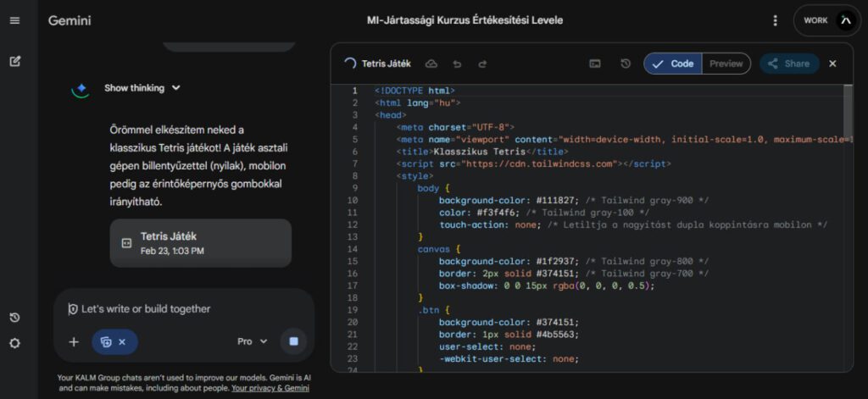Remove the Canvas tool chip from the prompt

(x=122, y=341)
